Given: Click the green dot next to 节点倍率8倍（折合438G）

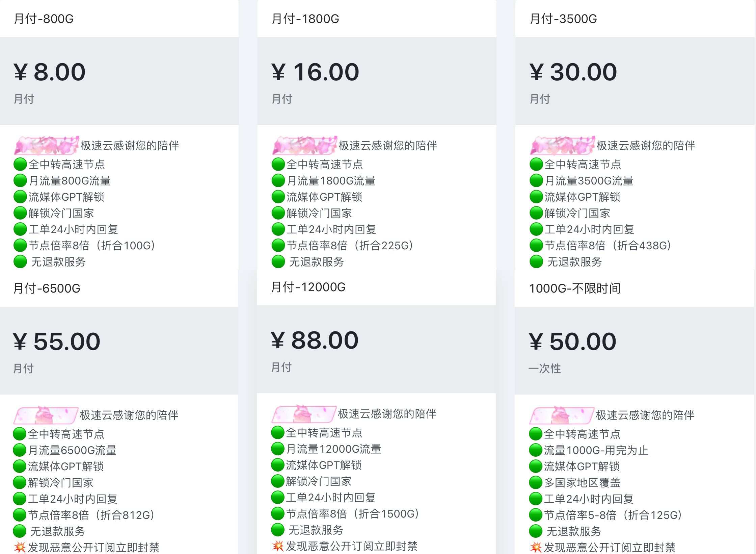Looking at the screenshot, I should tap(536, 246).
